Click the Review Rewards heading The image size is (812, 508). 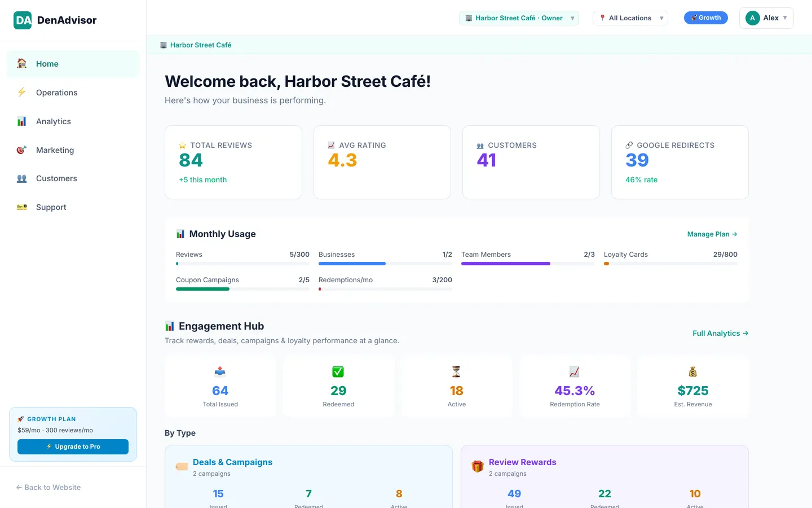[x=523, y=462]
